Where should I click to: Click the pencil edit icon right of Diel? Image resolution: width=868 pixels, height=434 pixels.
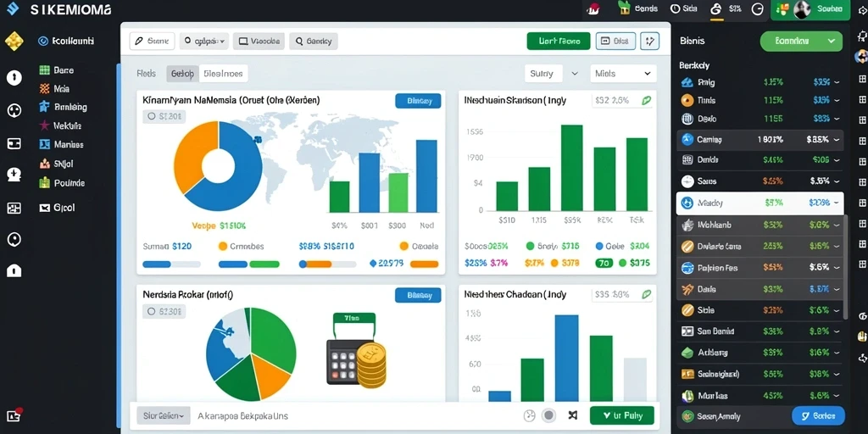[649, 41]
